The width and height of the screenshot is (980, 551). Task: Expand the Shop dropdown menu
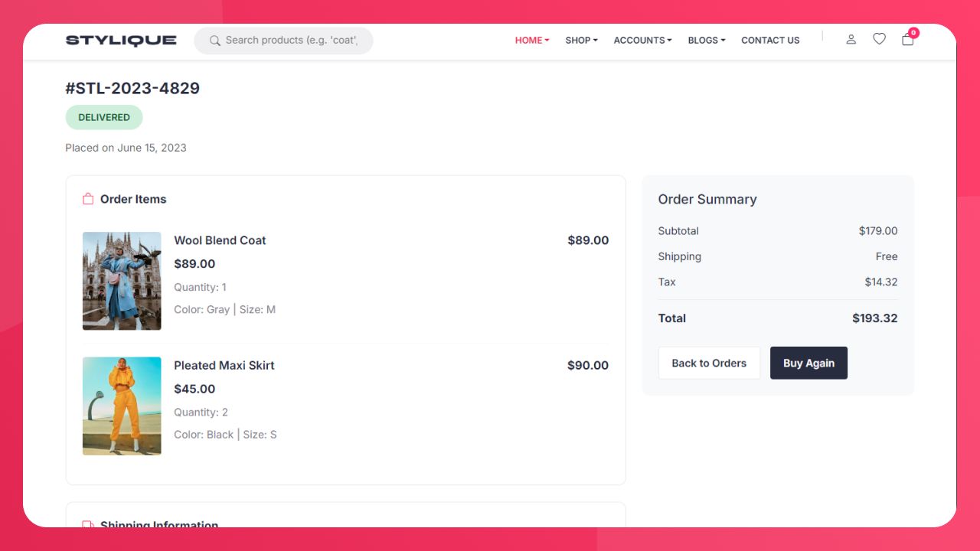click(581, 41)
